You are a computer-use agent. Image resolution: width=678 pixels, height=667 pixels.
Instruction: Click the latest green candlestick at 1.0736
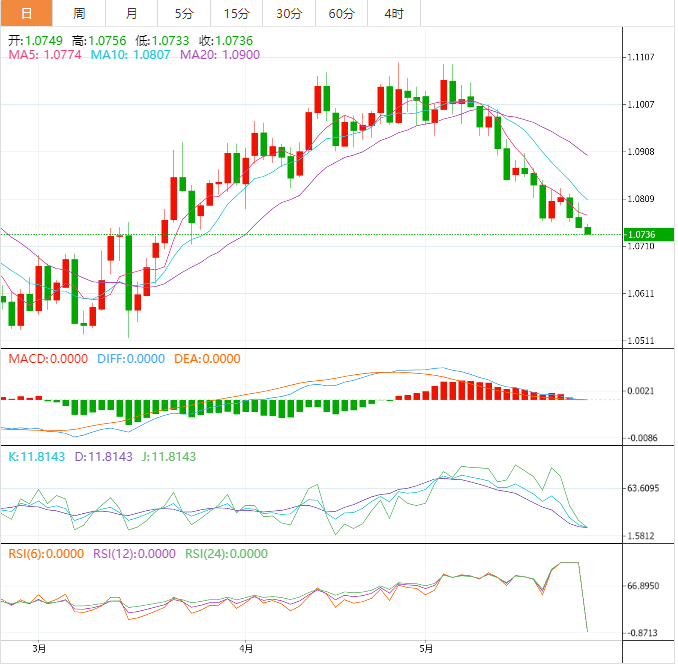[x=588, y=230]
